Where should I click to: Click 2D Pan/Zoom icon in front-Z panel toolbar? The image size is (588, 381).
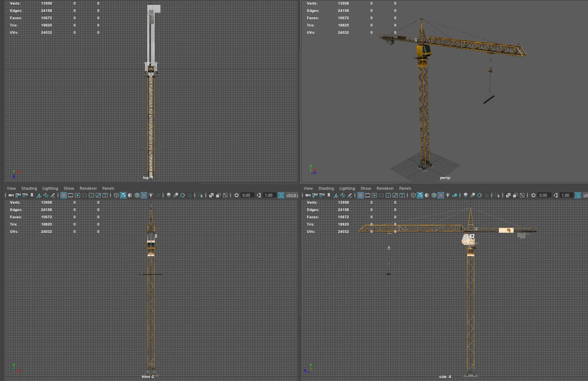click(x=46, y=195)
